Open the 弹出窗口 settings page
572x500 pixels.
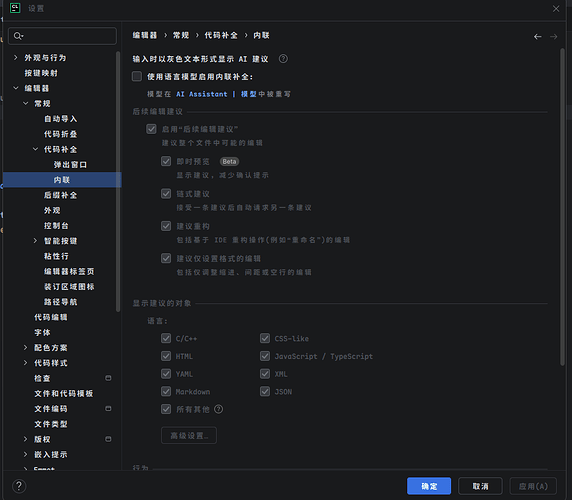[70, 164]
